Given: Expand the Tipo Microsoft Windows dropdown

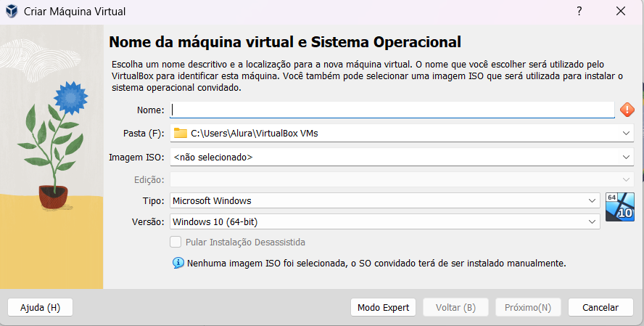Looking at the screenshot, I should pos(385,200).
